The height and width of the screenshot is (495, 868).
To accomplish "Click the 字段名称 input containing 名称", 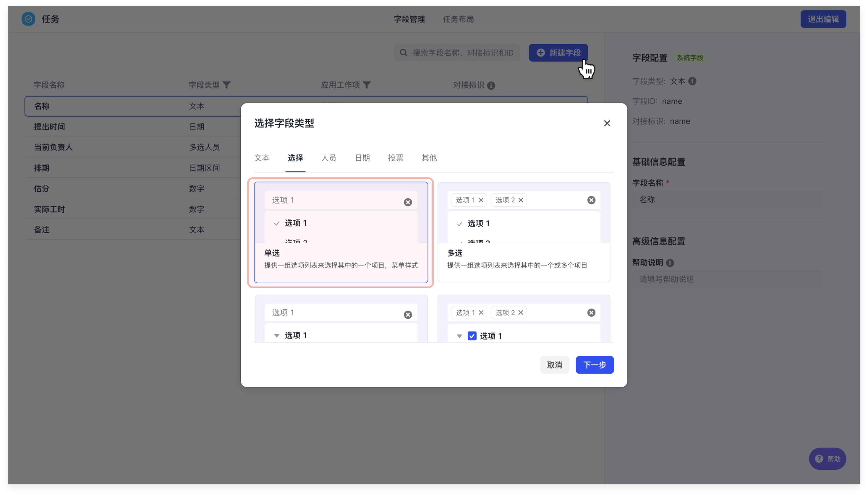I will (728, 200).
